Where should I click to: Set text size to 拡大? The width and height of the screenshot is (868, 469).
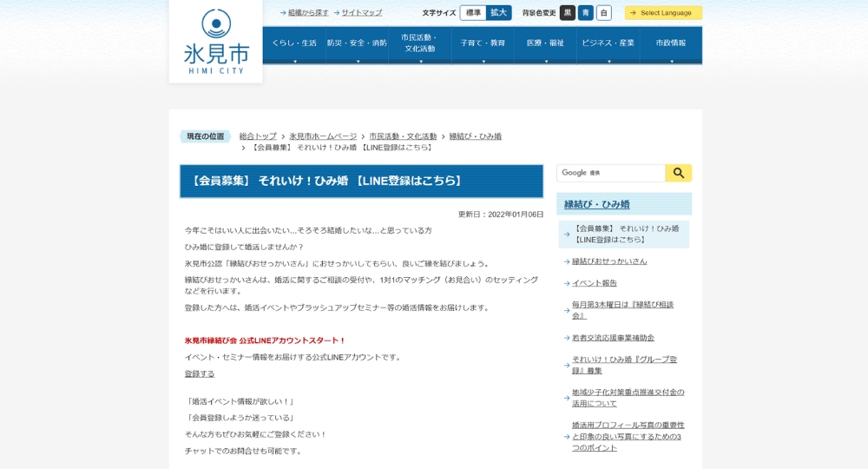[x=498, y=13]
